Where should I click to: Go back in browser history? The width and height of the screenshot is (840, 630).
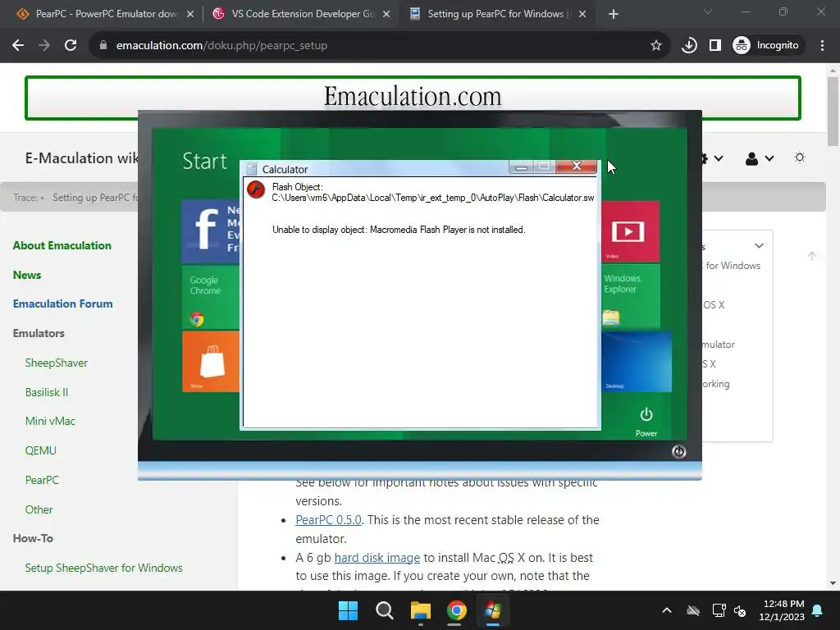point(18,46)
